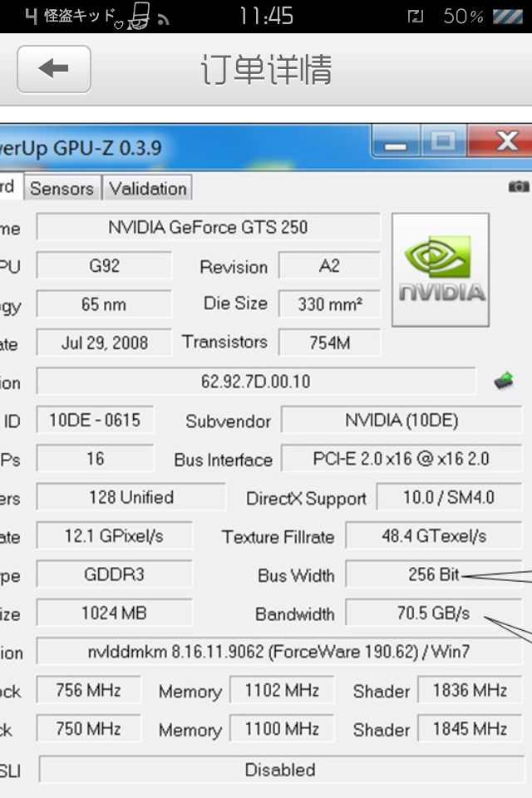Click the PCI-E 2.0 x16 bus interface value

401,459
